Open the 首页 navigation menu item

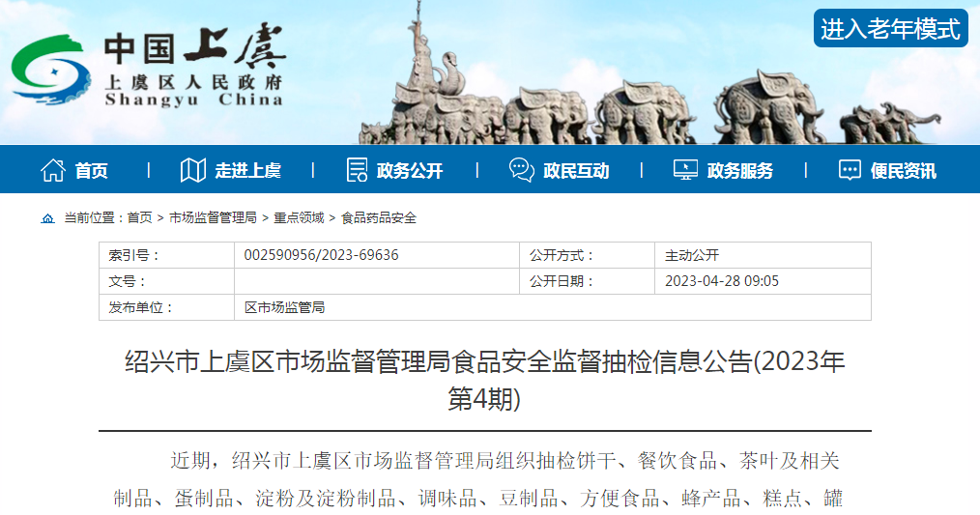[x=92, y=171]
